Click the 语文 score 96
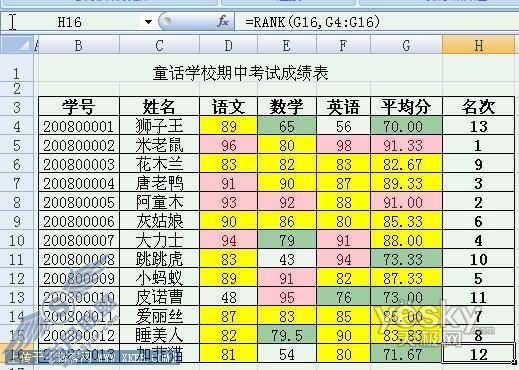 (x=228, y=145)
